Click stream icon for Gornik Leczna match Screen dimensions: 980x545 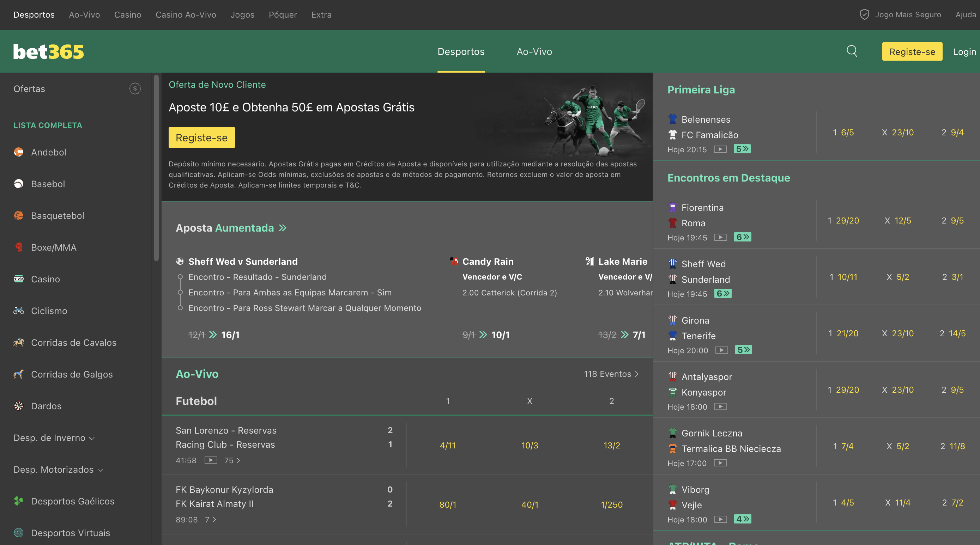coord(720,463)
